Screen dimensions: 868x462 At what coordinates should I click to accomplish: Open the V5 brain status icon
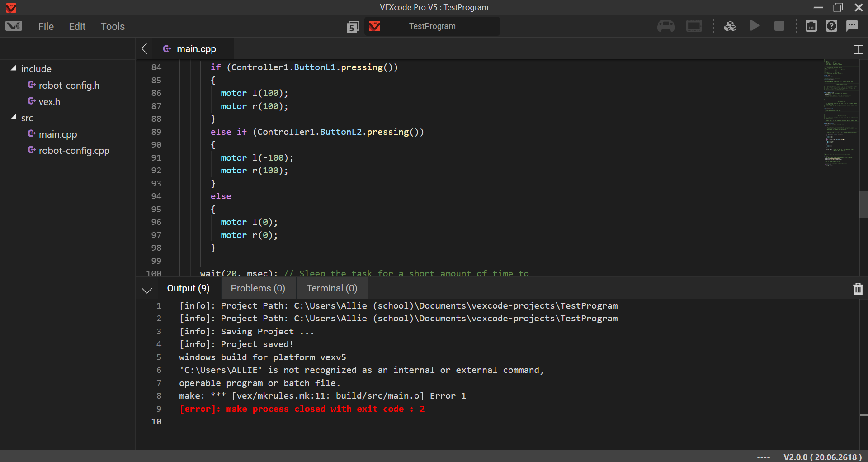(694, 26)
